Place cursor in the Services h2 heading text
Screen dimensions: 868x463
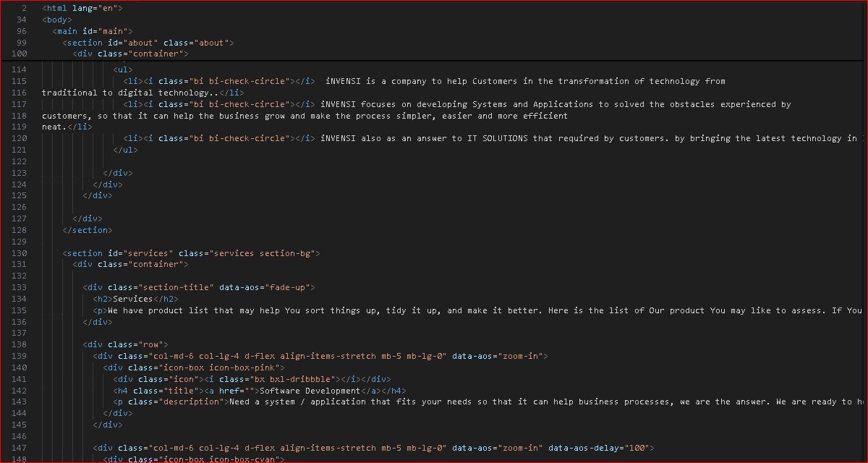[x=133, y=299]
